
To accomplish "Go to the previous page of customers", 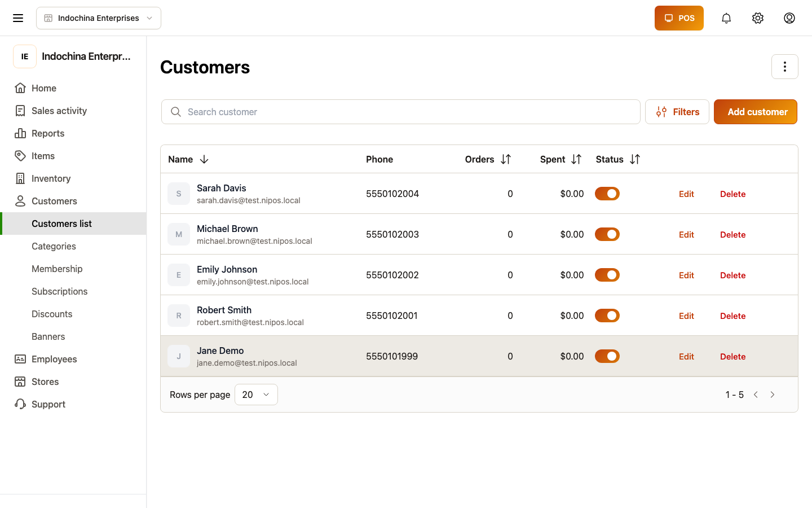I will point(756,395).
